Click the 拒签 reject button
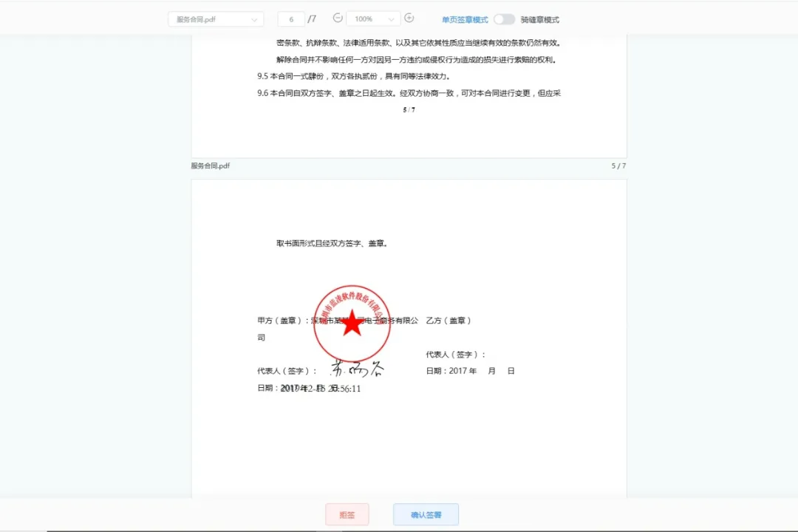Image resolution: width=798 pixels, height=532 pixels. click(347, 514)
